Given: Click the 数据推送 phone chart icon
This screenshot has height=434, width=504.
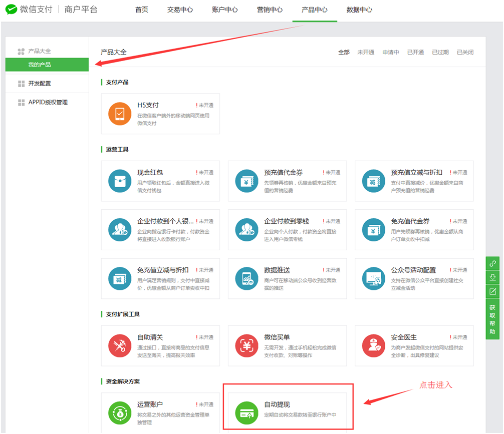Looking at the screenshot, I should click(246, 278).
